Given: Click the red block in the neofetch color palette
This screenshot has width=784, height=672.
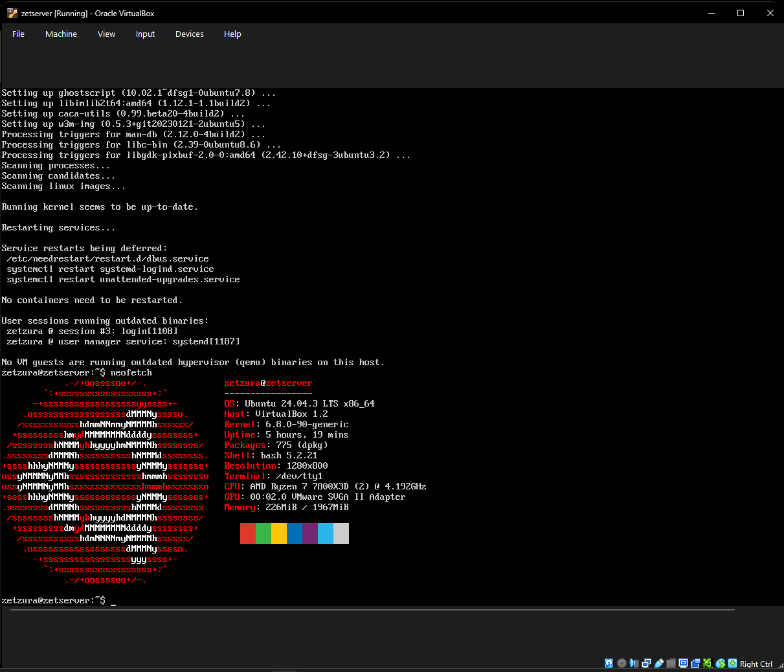Looking at the screenshot, I should coord(248,533).
